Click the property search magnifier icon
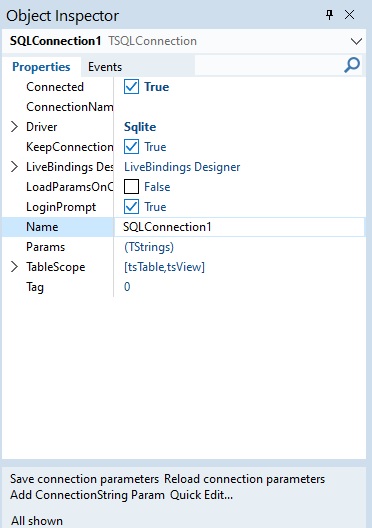This screenshot has height=528, width=372. (352, 65)
